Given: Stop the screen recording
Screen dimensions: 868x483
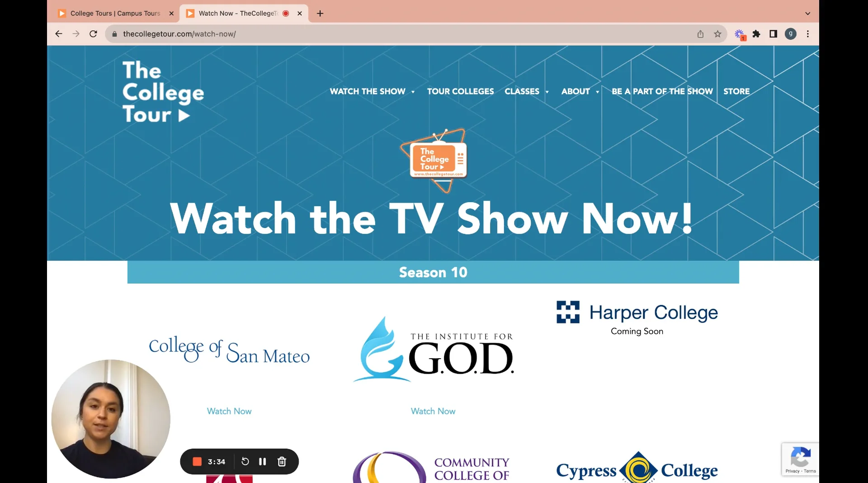Looking at the screenshot, I should tap(197, 462).
